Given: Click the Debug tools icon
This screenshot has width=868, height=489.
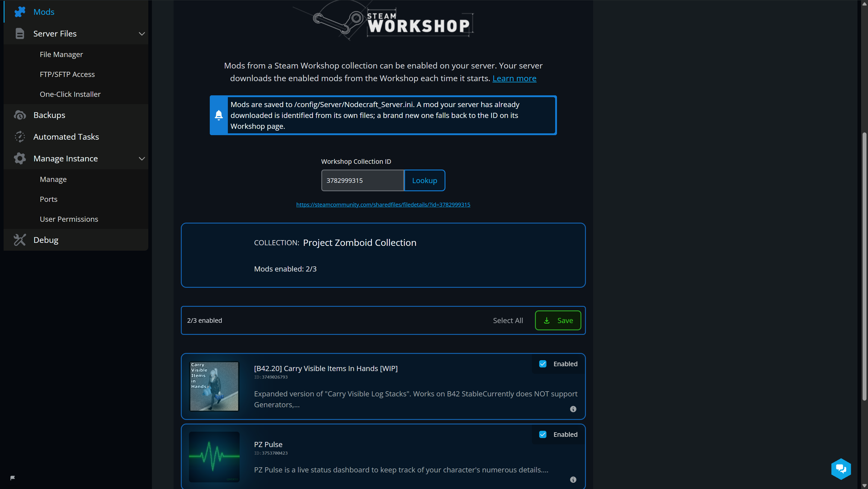Looking at the screenshot, I should pyautogui.click(x=20, y=240).
